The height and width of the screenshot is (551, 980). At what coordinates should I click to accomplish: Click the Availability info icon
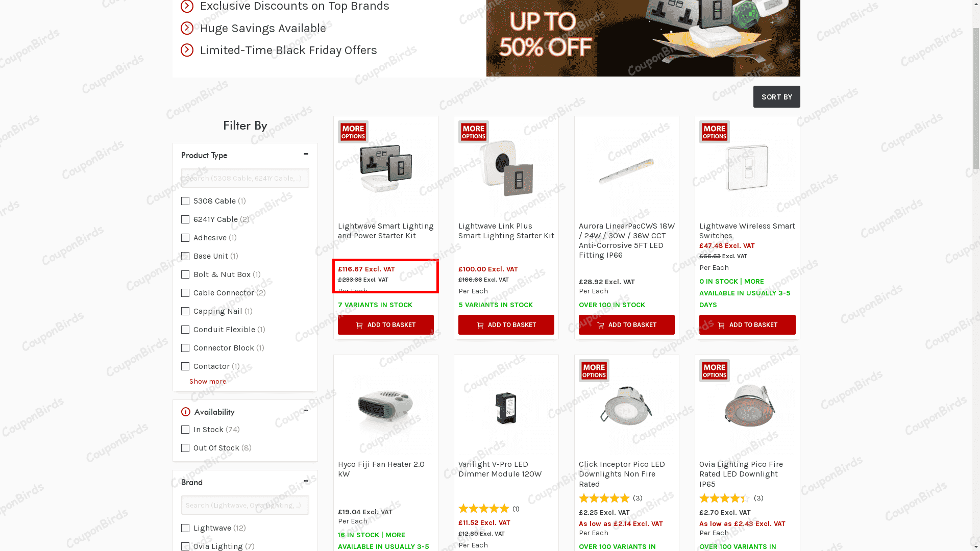click(185, 412)
